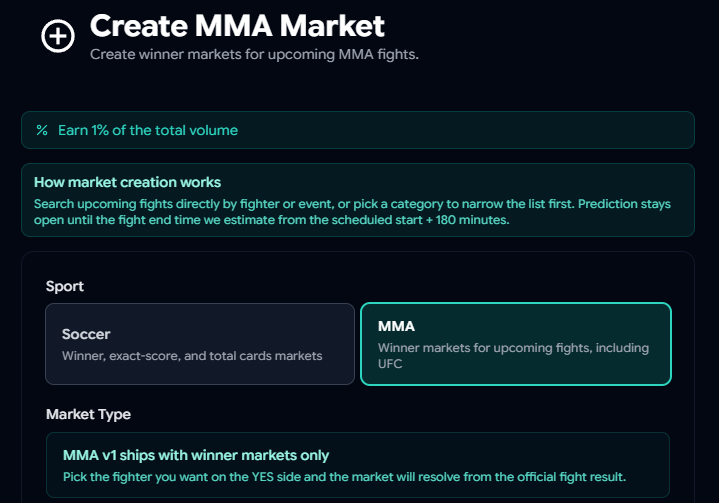Select the Soccer sport option
This screenshot has height=503, width=719.
coord(200,344)
